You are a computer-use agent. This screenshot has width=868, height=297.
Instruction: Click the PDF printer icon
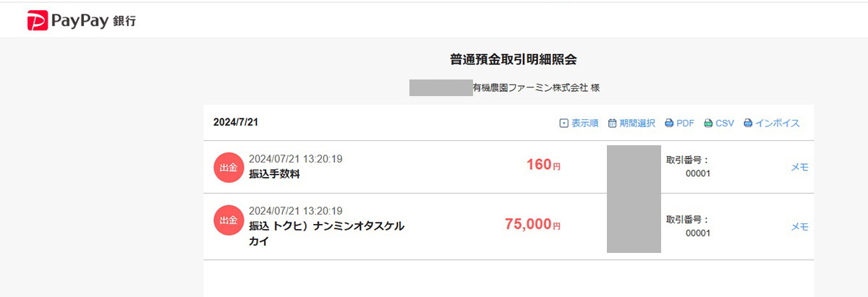(669, 124)
